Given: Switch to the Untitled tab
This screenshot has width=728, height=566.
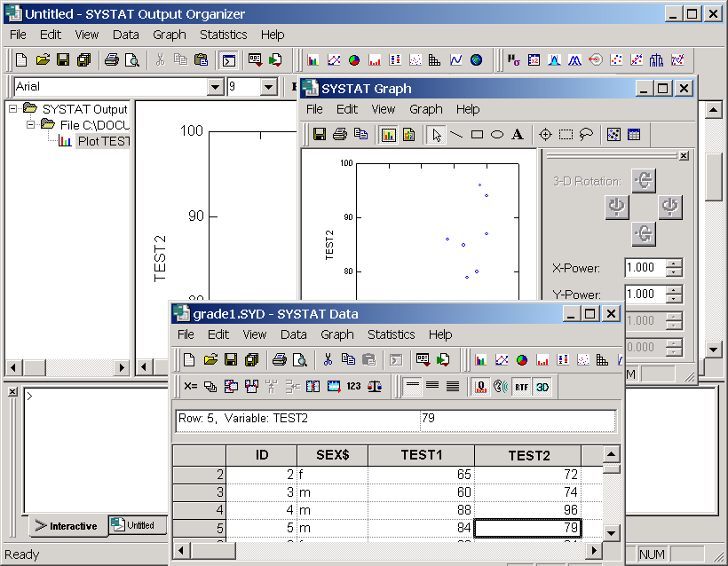Looking at the screenshot, I should (x=138, y=524).
